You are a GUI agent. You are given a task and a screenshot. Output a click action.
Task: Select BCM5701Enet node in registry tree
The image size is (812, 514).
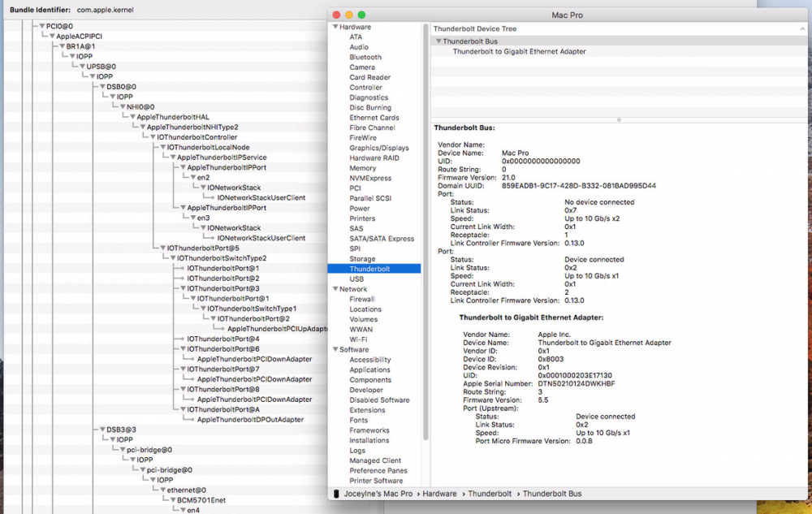[x=201, y=500]
